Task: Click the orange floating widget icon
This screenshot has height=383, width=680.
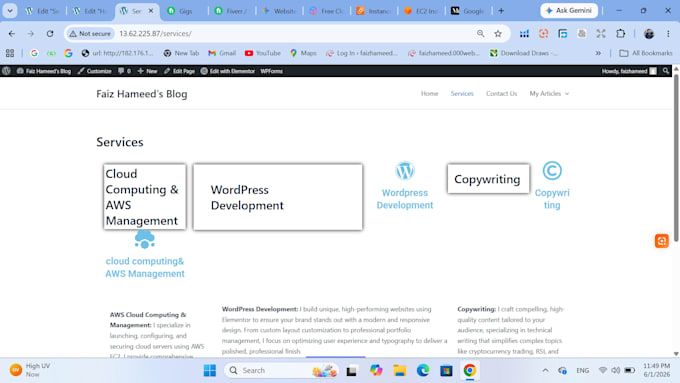Action: point(662,241)
